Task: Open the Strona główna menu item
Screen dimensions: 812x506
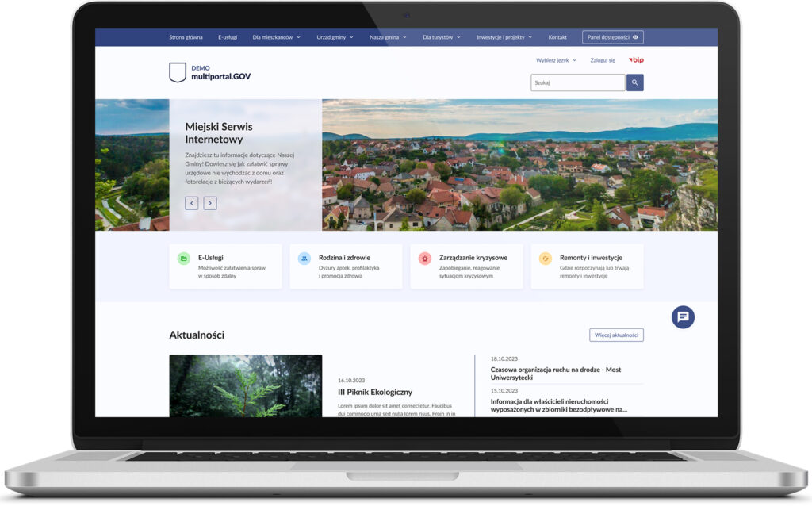Action: pos(186,37)
